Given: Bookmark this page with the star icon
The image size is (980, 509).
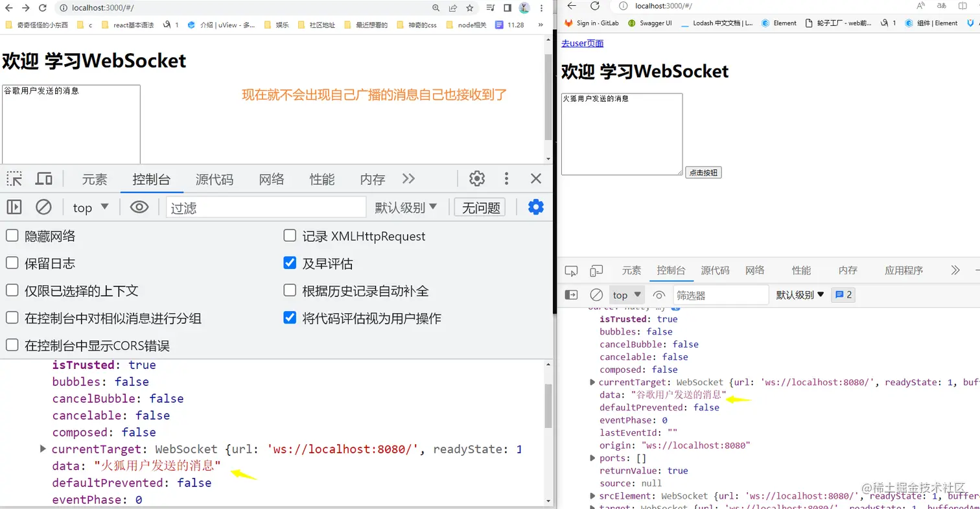Looking at the screenshot, I should (x=470, y=8).
